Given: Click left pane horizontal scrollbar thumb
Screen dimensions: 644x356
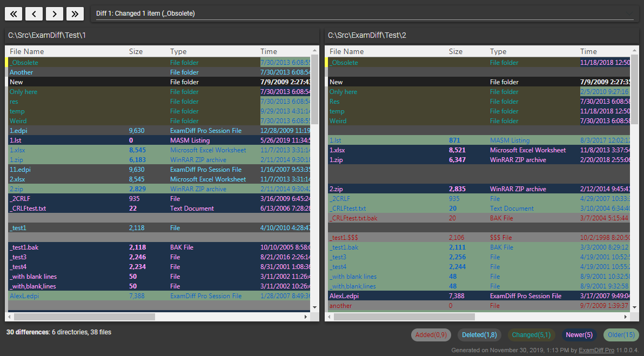Looking at the screenshot, I should tap(84, 317).
